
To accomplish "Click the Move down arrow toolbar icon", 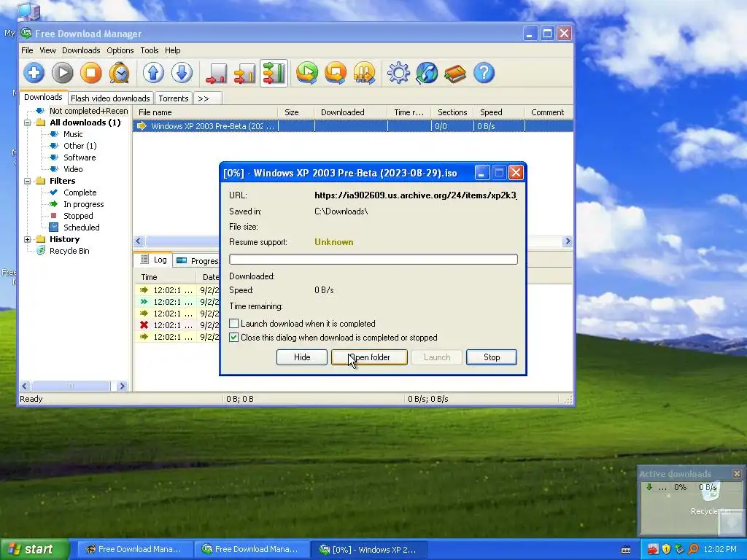I will click(182, 73).
